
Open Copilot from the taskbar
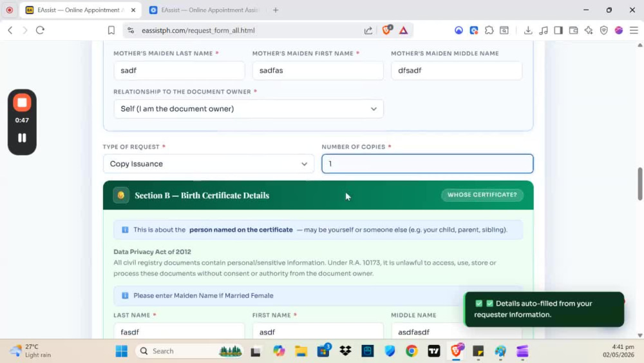279,351
